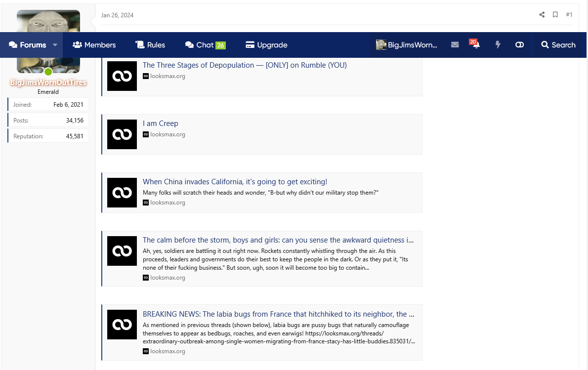The image size is (588, 370).
Task: Open the Members page
Action: tap(94, 45)
